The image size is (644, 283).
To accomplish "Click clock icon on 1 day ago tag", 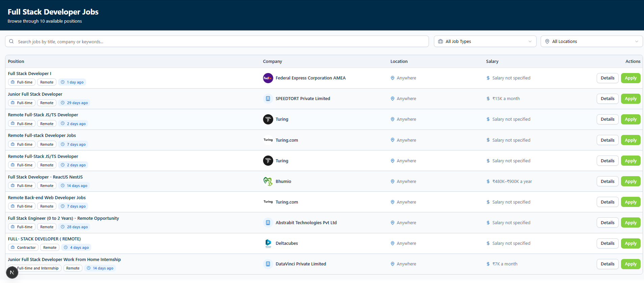I will [62, 82].
